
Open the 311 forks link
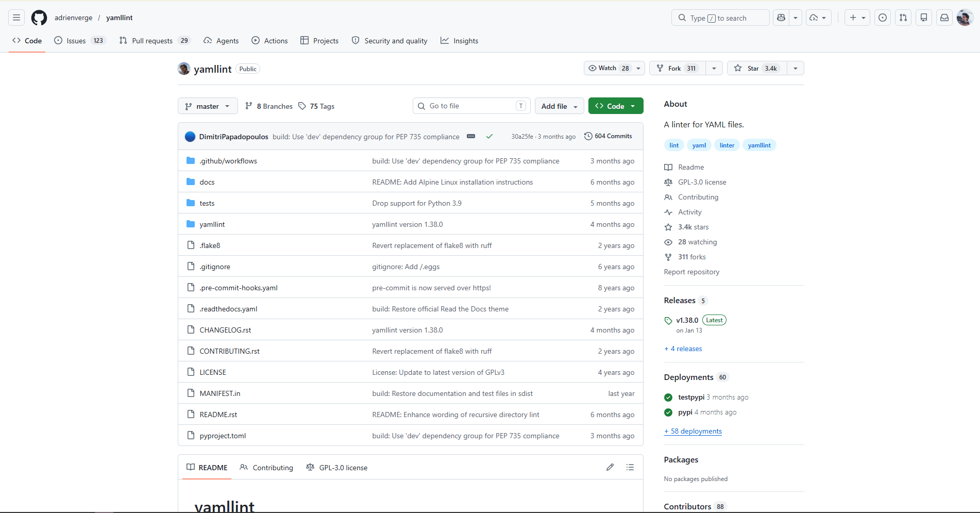[692, 257]
